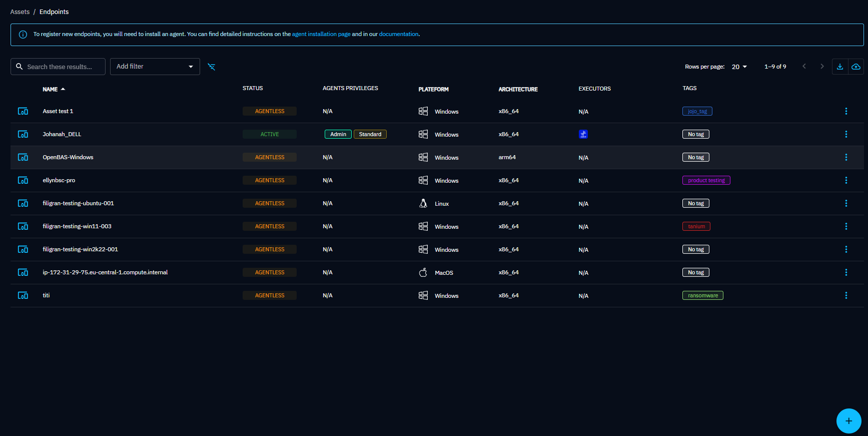Screen dimensions: 868x436
Task: Open the Add filter dropdown
Action: 155,67
